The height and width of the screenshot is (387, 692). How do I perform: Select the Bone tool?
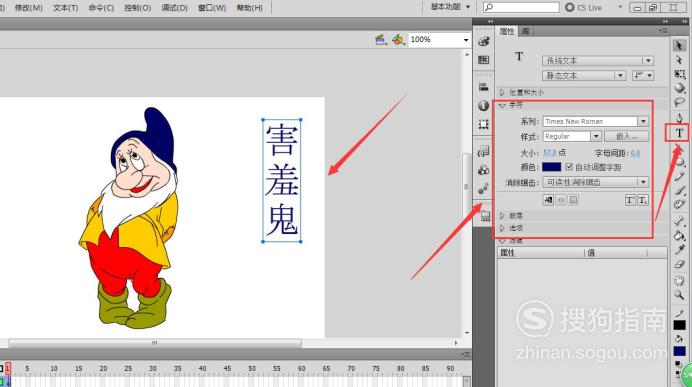(x=680, y=222)
